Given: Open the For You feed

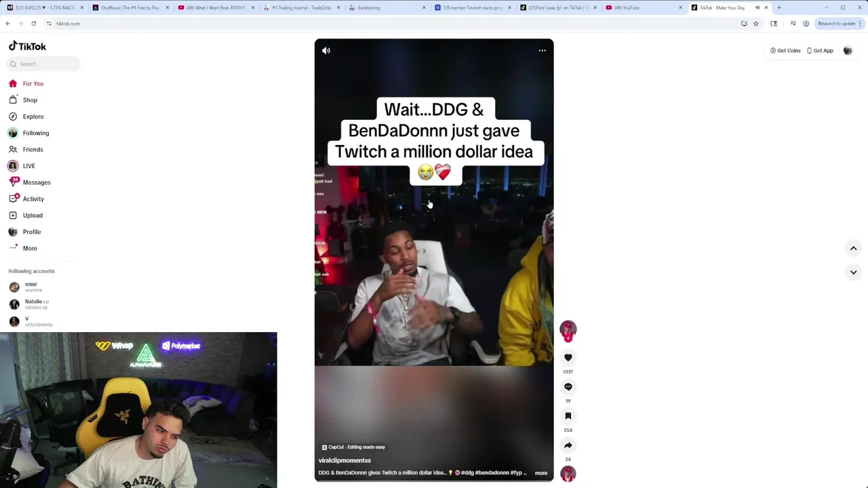Looking at the screenshot, I should tap(26, 83).
